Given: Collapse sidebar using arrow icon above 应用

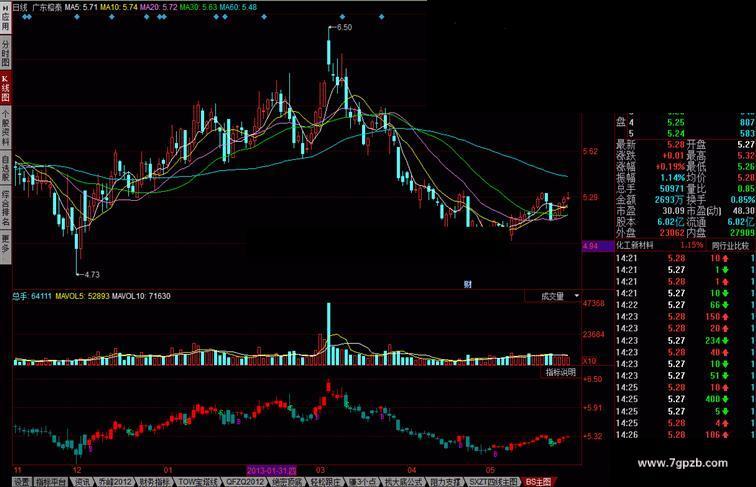Looking at the screenshot, I should [5, 7].
